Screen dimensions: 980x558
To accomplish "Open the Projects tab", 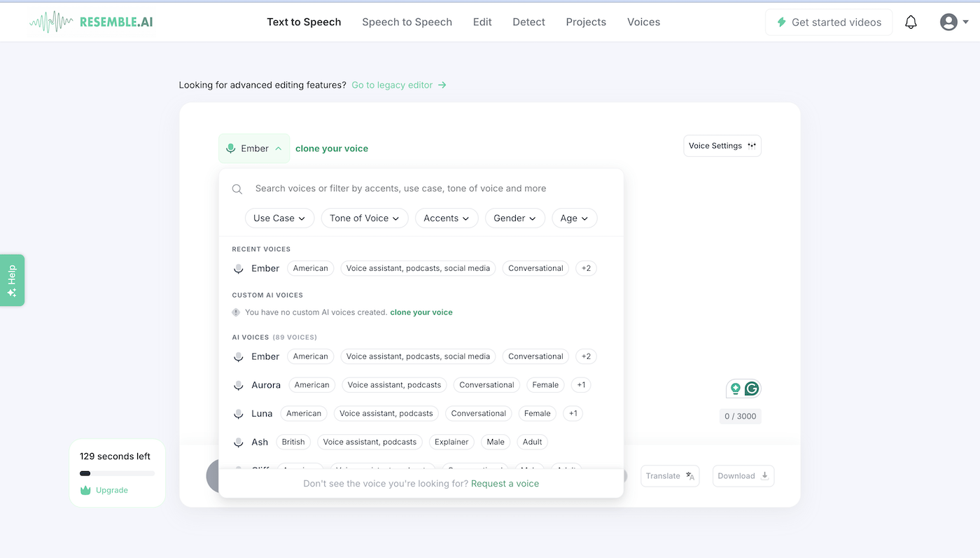I will [x=586, y=22].
